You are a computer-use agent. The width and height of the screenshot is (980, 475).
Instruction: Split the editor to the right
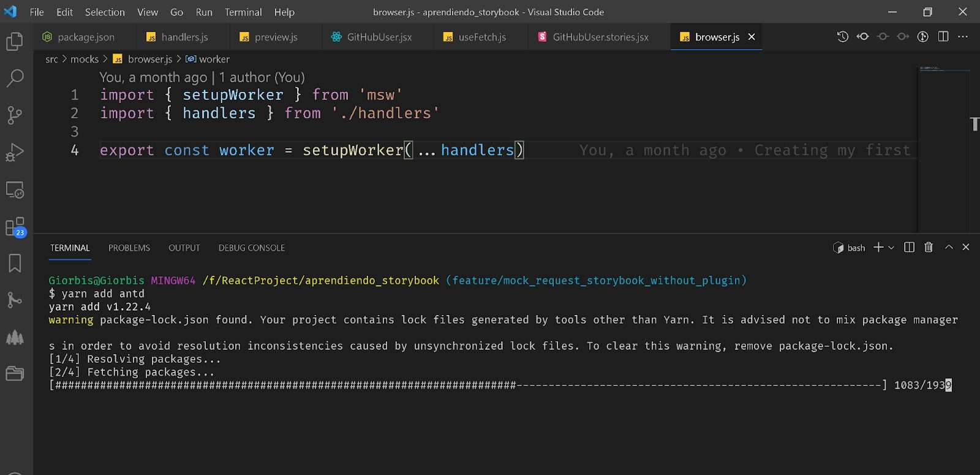pyautogui.click(x=943, y=37)
